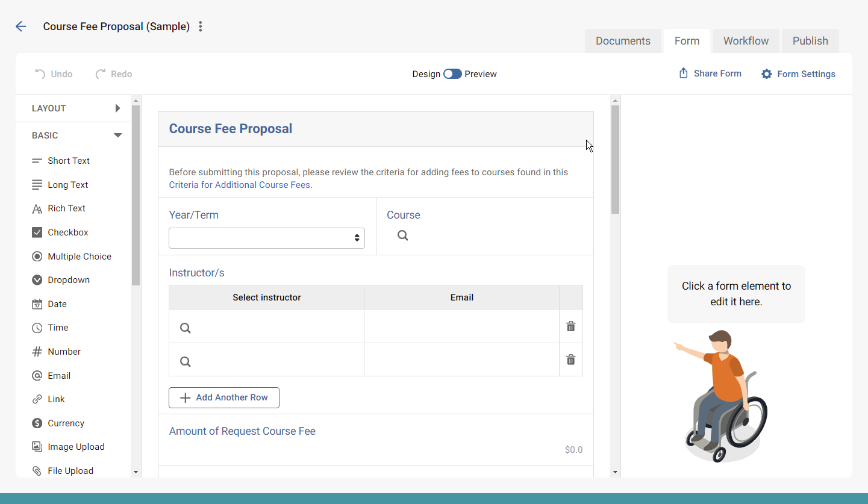868x504 pixels.
Task: Collapse the BASIC section
Action: 118,135
